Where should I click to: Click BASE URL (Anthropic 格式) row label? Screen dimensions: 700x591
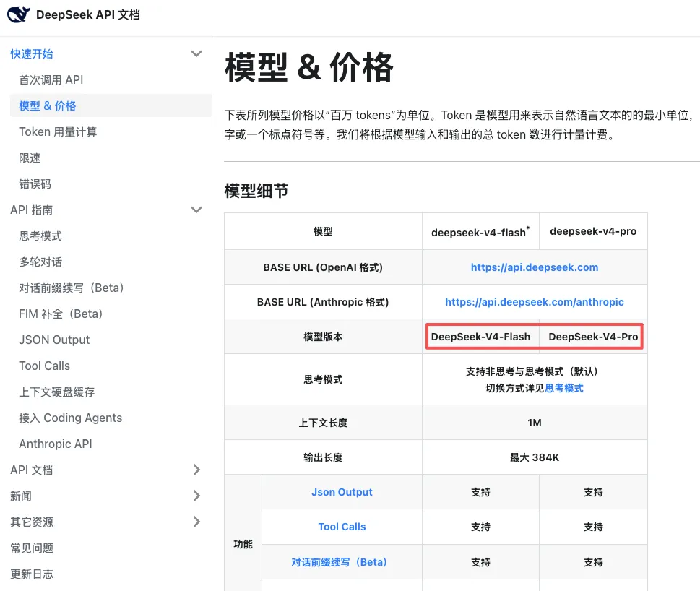(323, 302)
